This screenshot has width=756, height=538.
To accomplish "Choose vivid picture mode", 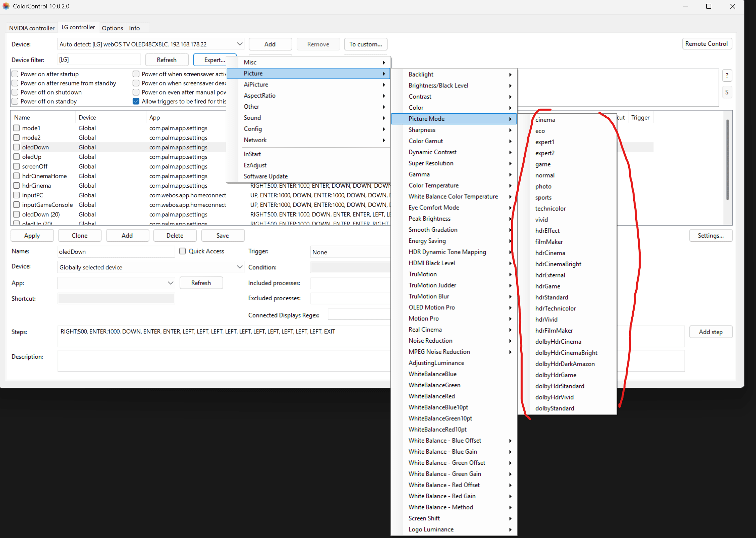I will [567, 220].
